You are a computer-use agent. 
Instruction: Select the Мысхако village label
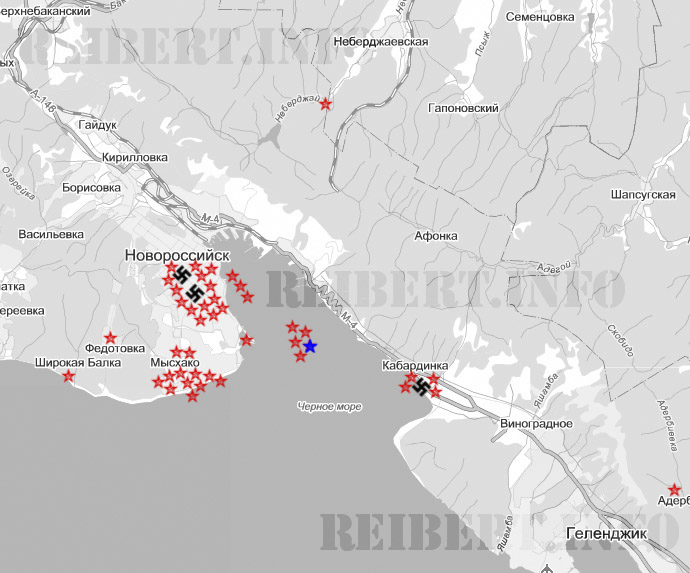pos(174,362)
